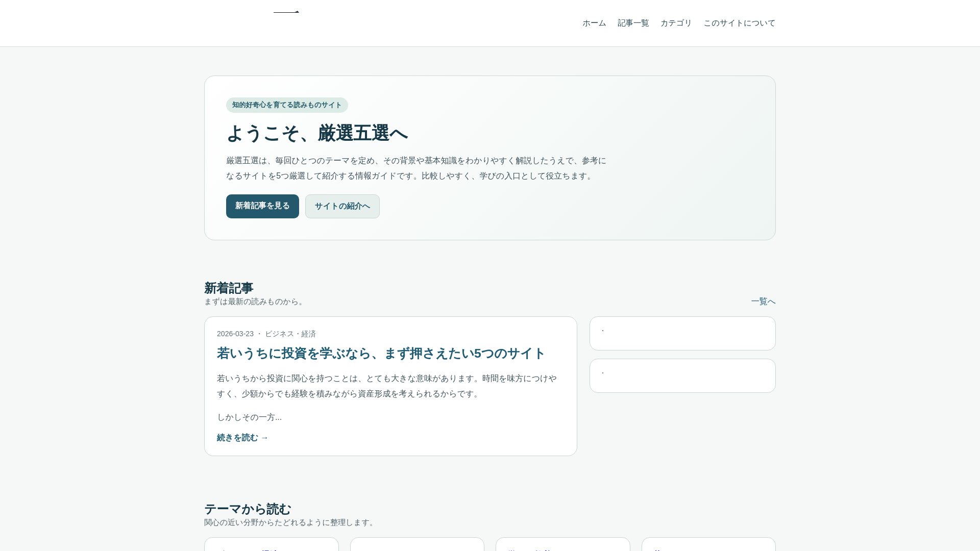The width and height of the screenshot is (980, 551).
Task: Open このサイトについて in the header
Action: pyautogui.click(x=739, y=23)
